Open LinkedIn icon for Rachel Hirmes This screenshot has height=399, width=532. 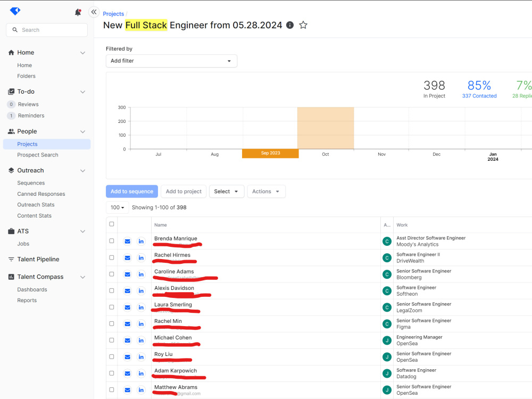point(141,258)
